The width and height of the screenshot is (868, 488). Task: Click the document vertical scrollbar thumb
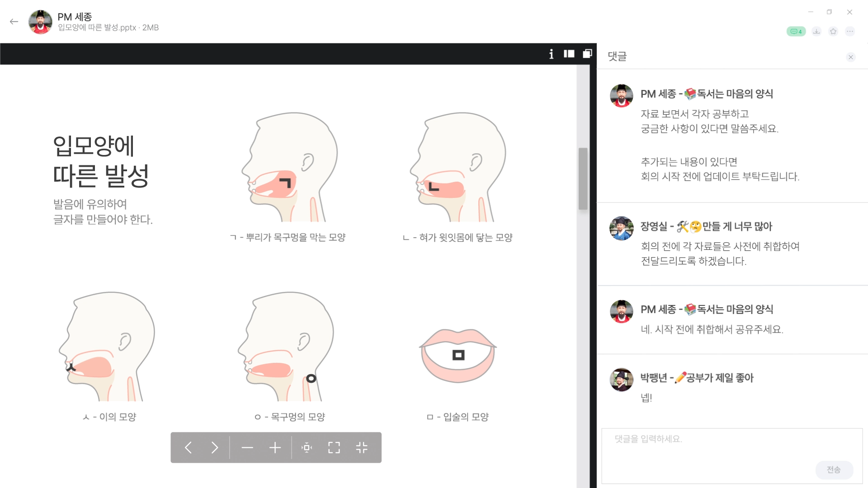pyautogui.click(x=583, y=178)
